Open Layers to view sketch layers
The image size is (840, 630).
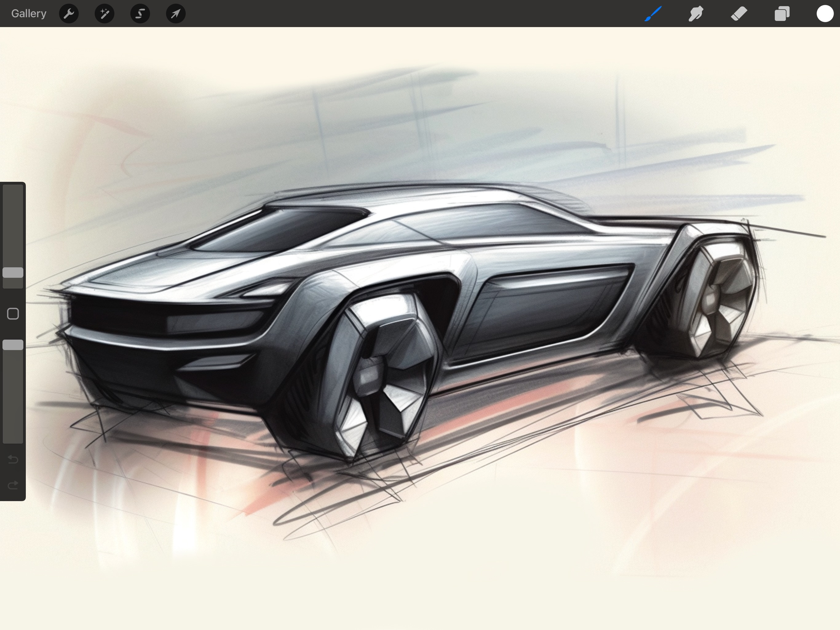(x=782, y=14)
